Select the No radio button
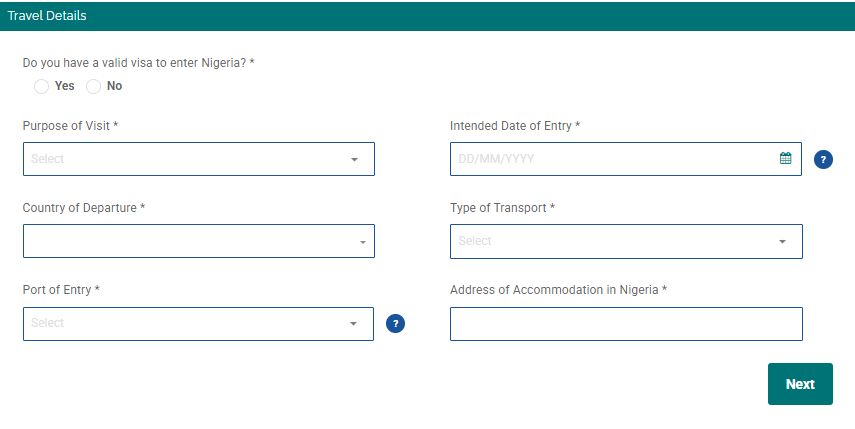The width and height of the screenshot is (855, 429). (94, 86)
